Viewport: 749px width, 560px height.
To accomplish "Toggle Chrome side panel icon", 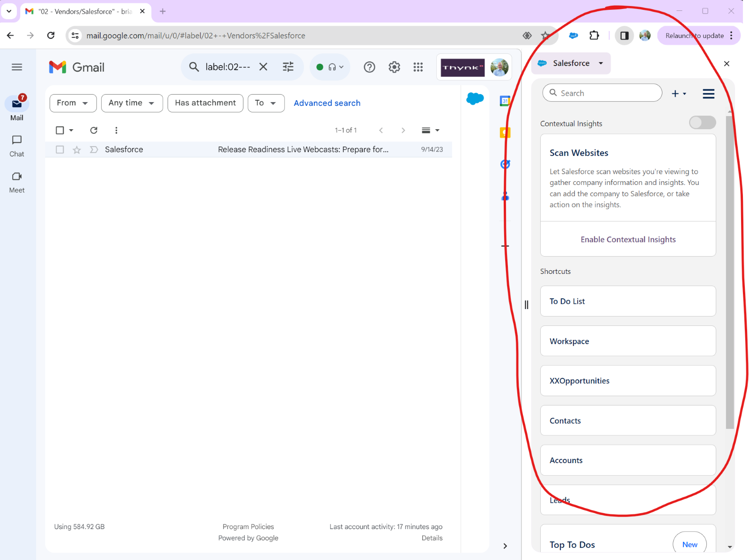I will (x=624, y=36).
